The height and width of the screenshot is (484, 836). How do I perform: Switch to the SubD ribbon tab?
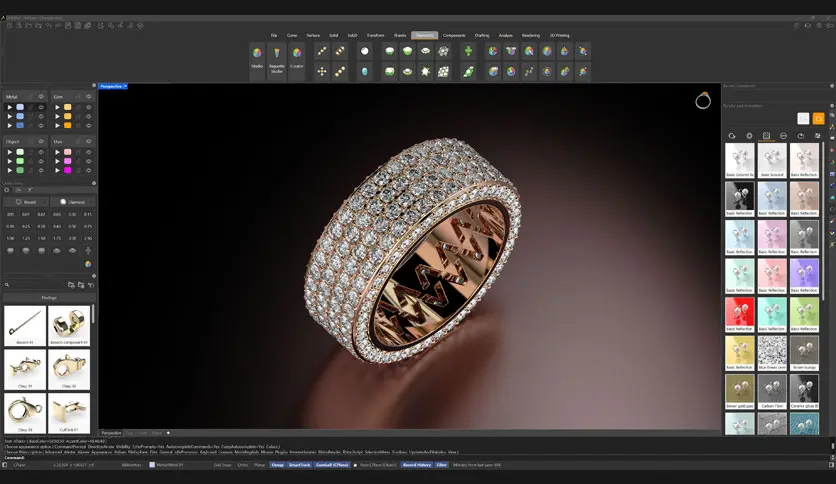pyautogui.click(x=352, y=35)
